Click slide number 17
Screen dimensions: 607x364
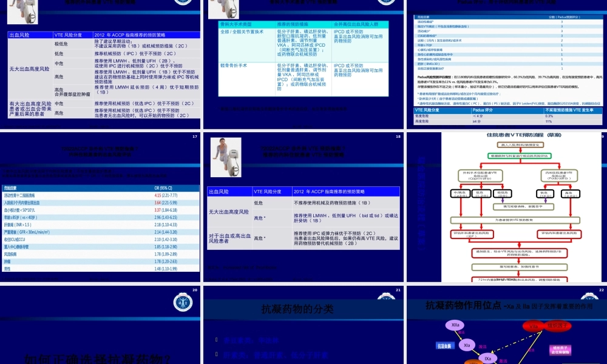click(195, 136)
